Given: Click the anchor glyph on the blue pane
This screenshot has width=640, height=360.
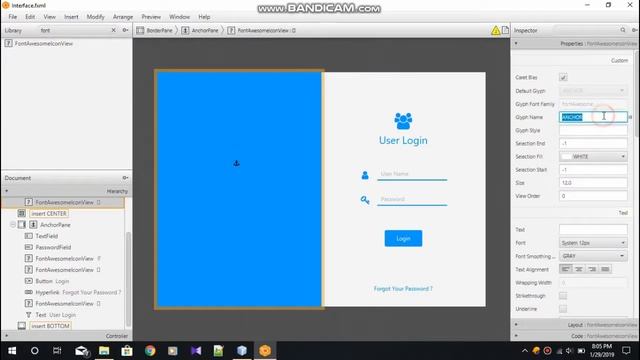Looking at the screenshot, I should (x=236, y=163).
